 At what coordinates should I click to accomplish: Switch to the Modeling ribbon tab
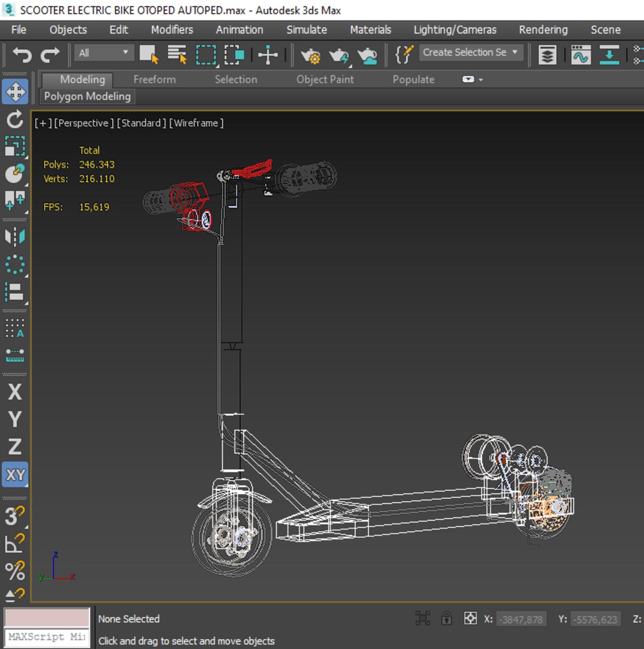(x=82, y=79)
